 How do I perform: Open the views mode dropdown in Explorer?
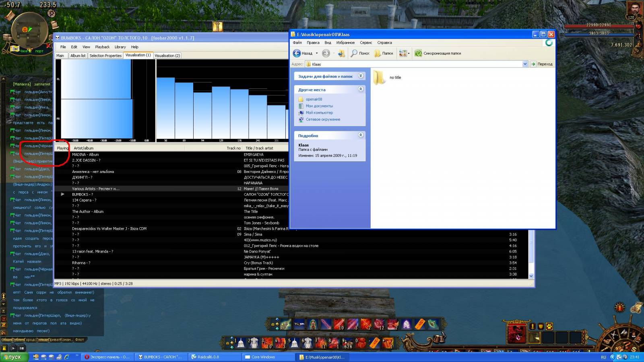pos(404,53)
